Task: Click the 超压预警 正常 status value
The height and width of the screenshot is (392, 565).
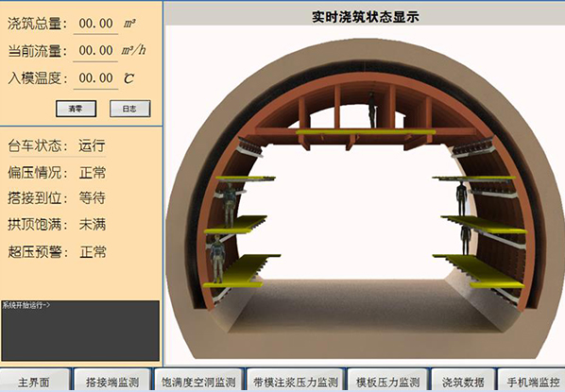Action: point(93,251)
